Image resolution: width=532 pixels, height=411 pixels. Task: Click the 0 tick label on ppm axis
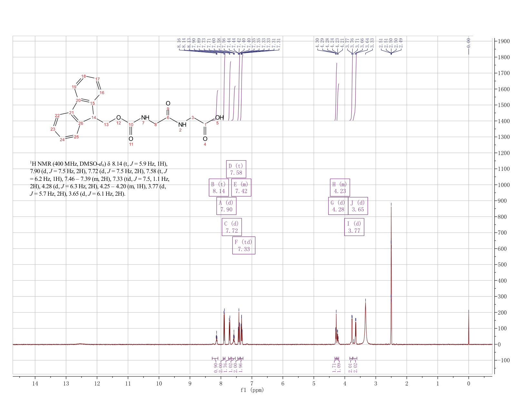468,383
